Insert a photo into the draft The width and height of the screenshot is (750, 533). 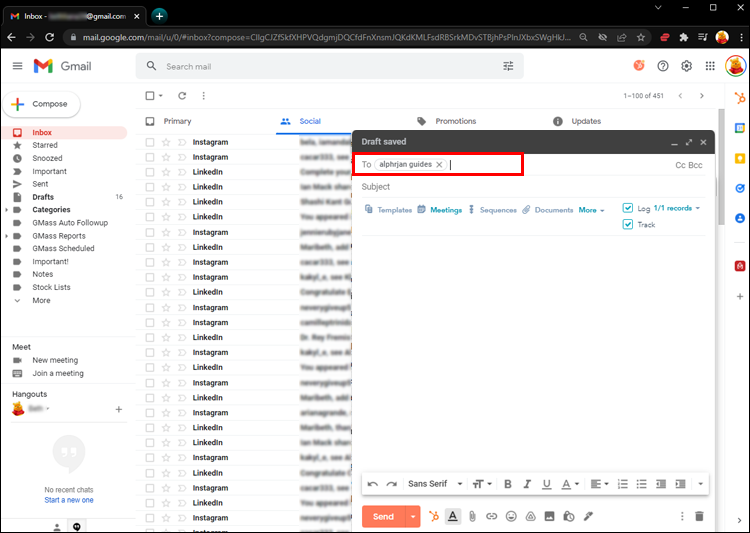click(549, 516)
